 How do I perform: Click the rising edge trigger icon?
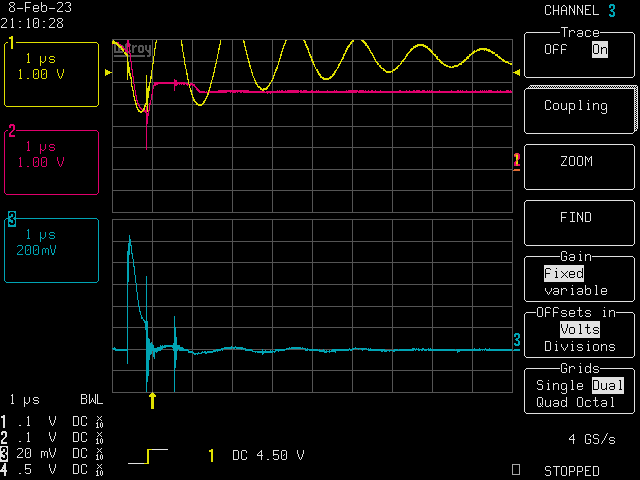159,456
